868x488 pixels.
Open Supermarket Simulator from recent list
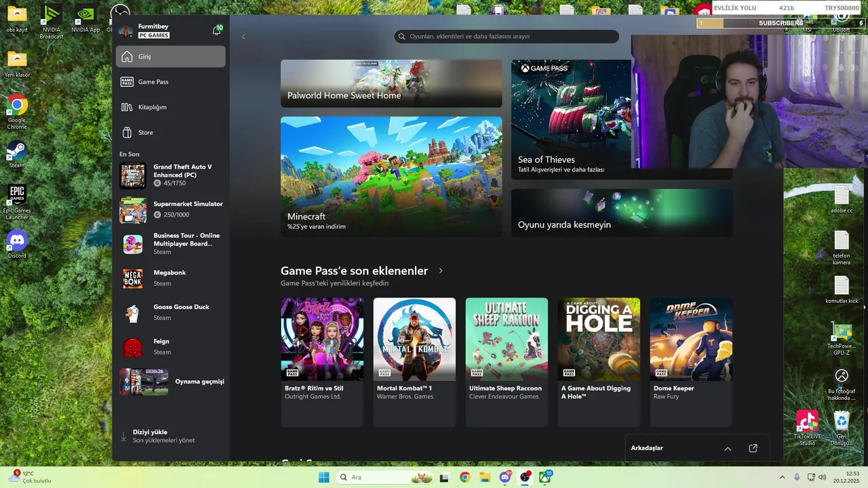pos(172,209)
